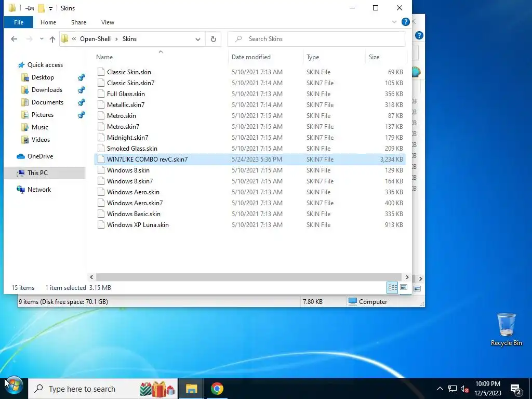The width and height of the screenshot is (532, 399).
Task: Click the horizontal scrollbar right arrow
Action: [407, 277]
